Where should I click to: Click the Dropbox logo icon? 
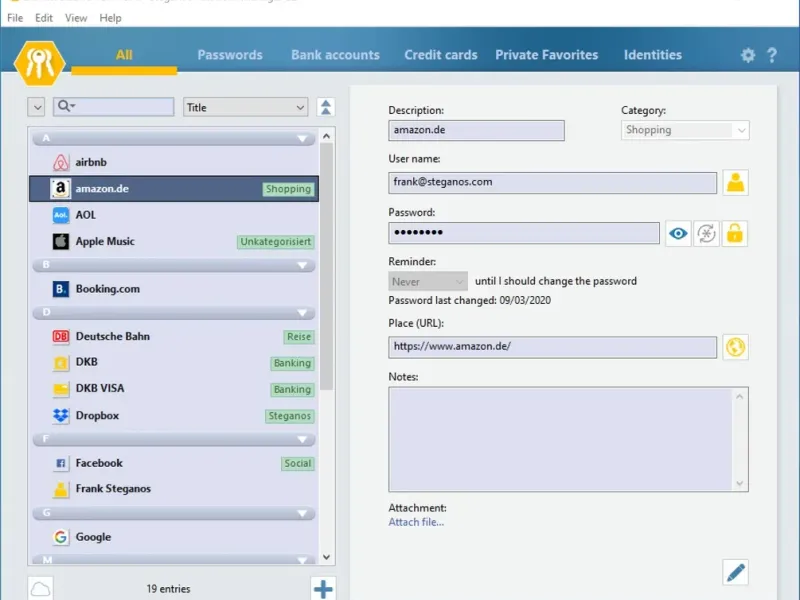tap(61, 416)
